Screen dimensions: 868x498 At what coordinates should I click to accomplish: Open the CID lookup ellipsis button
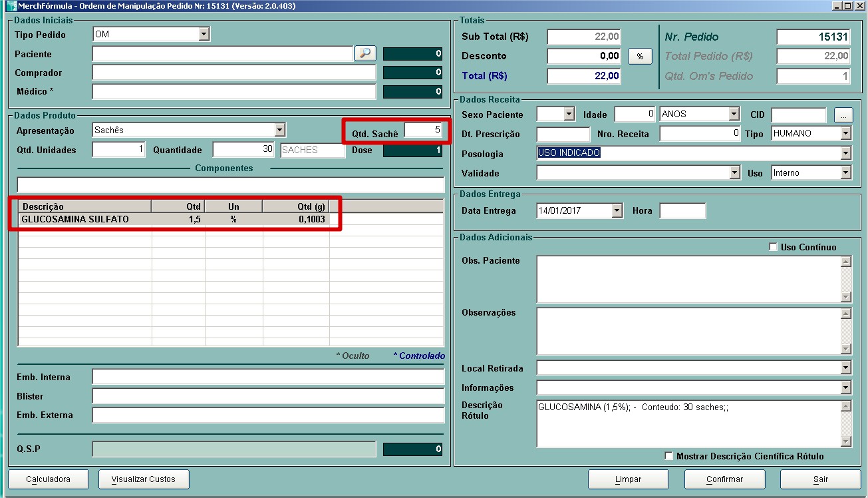pos(843,115)
